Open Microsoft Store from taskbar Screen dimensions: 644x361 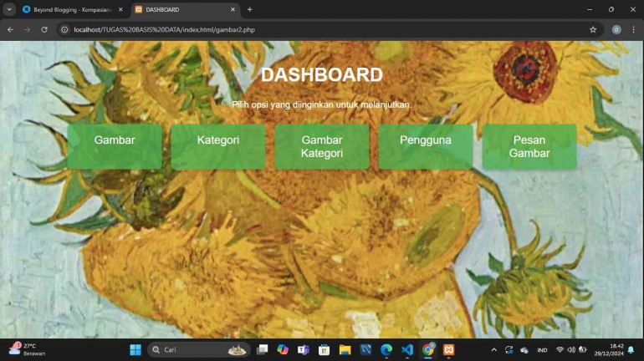pos(324,350)
